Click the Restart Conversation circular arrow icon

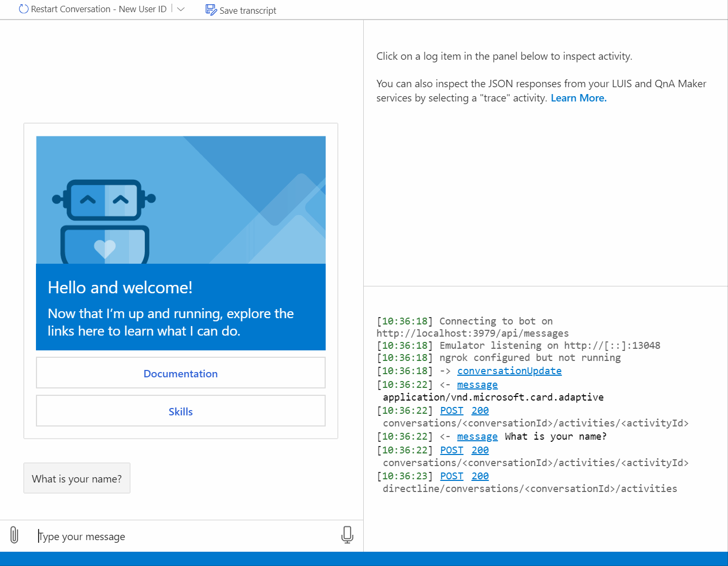[x=23, y=9]
